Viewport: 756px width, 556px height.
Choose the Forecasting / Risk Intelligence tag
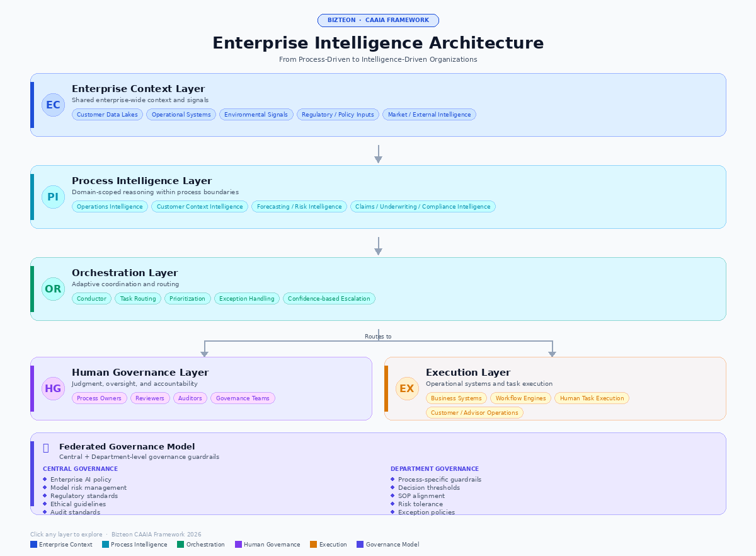click(x=299, y=207)
